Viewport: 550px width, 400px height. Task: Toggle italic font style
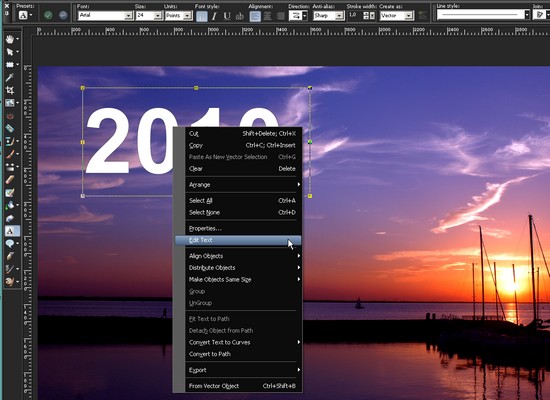click(214, 16)
